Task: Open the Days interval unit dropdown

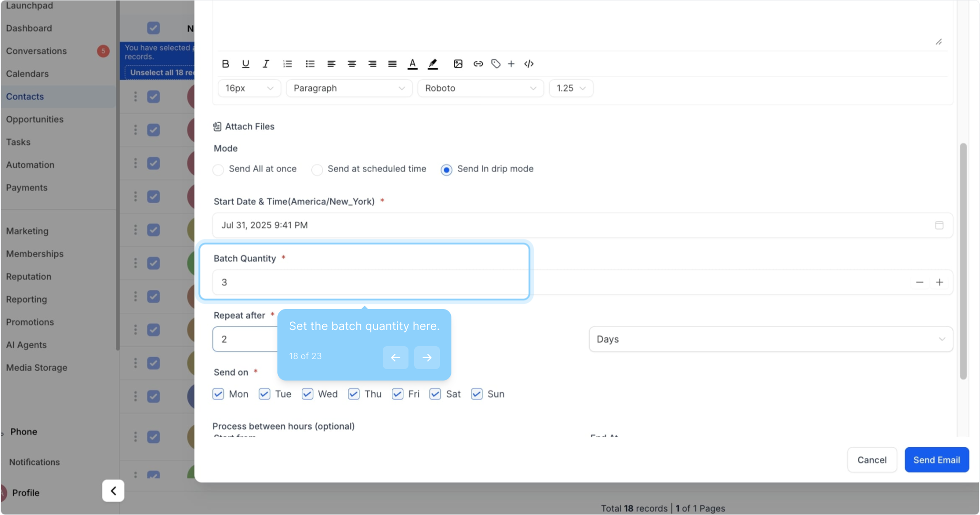Action: pos(770,339)
